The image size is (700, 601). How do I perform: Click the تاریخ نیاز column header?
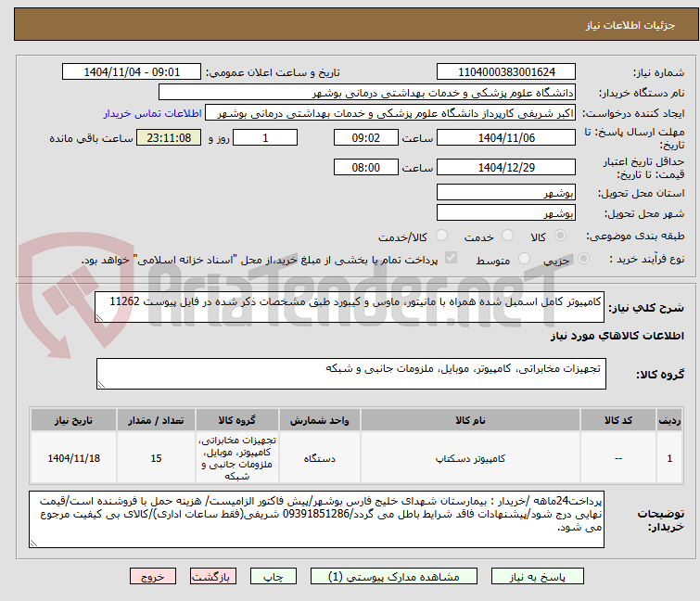(x=73, y=420)
